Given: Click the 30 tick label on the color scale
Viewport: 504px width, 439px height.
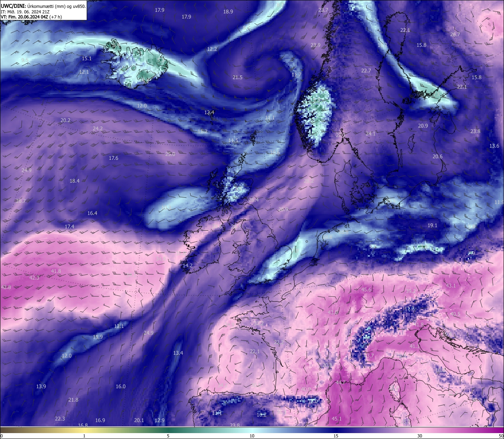Looking at the screenshot, I should point(420,436).
